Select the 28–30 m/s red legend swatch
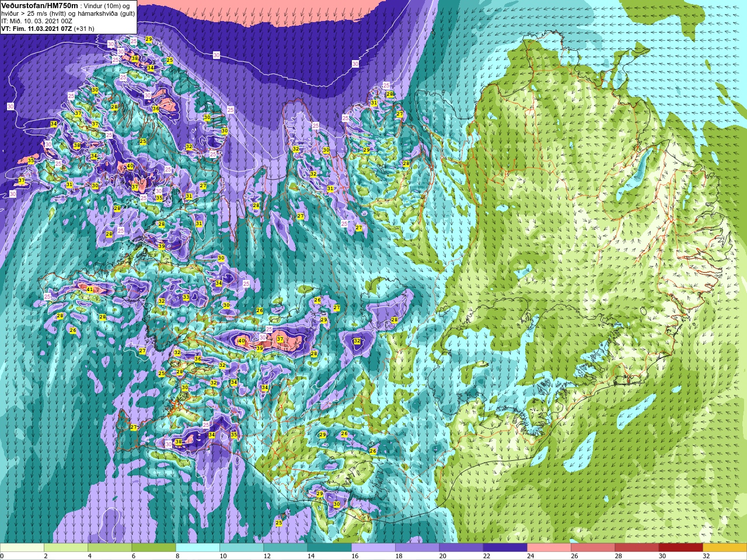 pyautogui.click(x=637, y=548)
